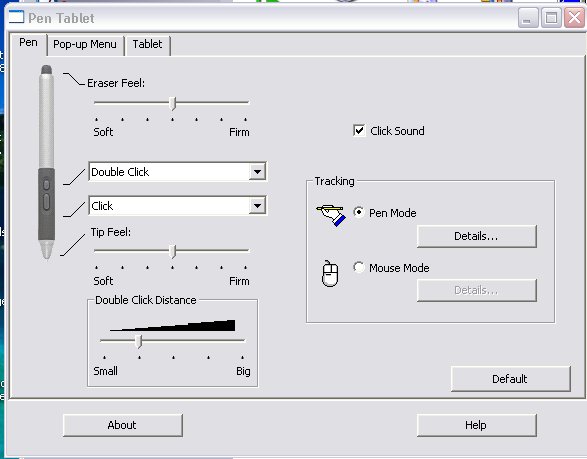Select the Pen Mode radio button
Image resolution: width=587 pixels, height=459 pixels.
[x=359, y=212]
